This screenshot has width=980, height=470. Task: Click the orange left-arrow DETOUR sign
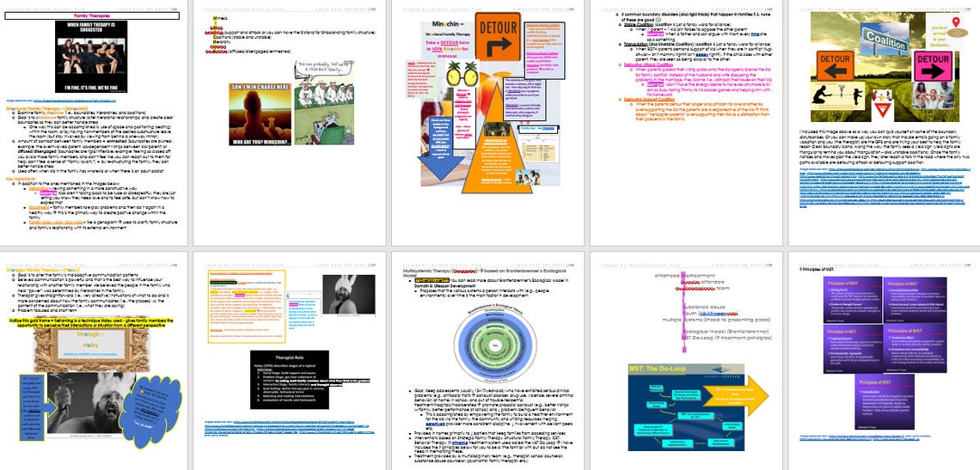(835, 65)
